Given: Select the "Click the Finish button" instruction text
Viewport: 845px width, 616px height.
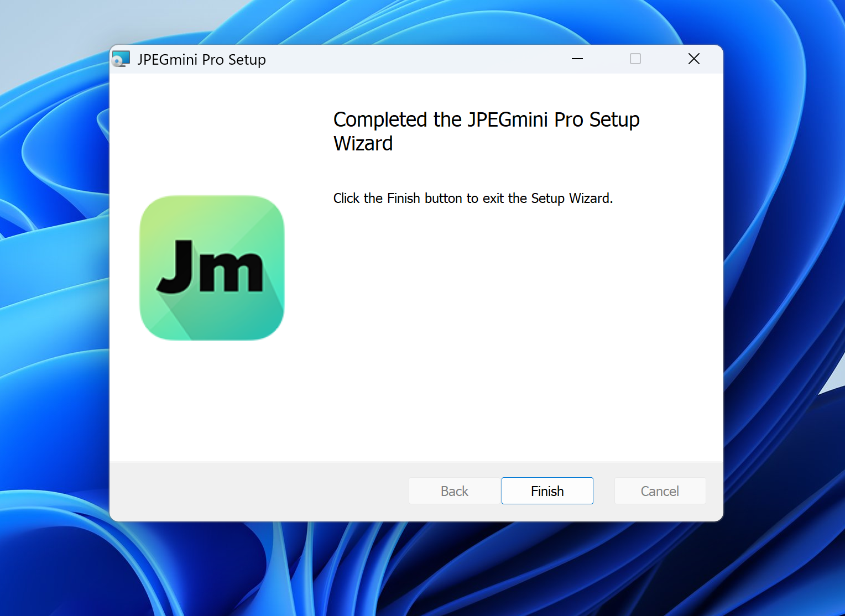Looking at the screenshot, I should (x=473, y=199).
